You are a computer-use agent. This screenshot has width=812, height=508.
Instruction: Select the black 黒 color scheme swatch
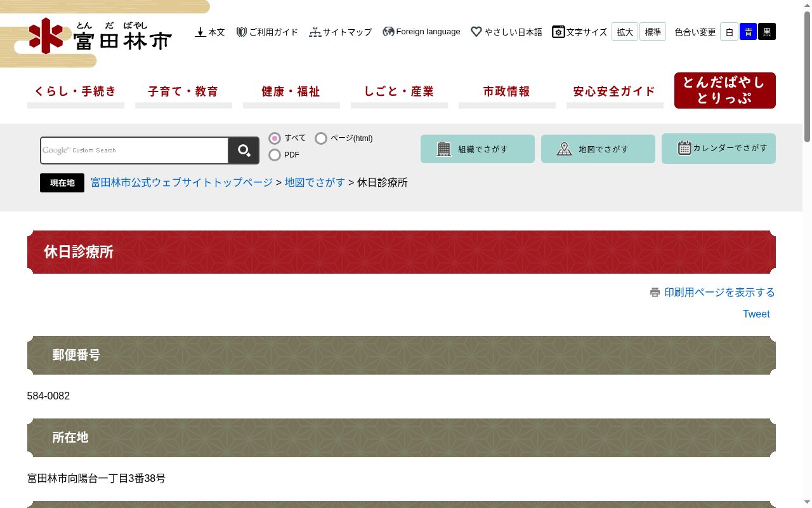point(767,32)
